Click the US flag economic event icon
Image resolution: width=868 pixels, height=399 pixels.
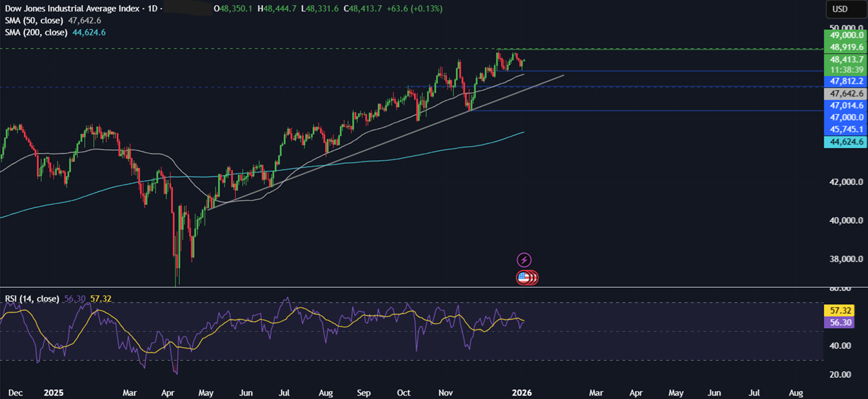[525, 278]
